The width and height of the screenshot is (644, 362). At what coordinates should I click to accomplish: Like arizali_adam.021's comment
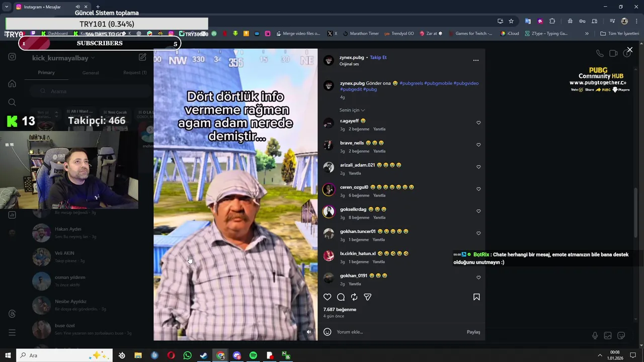coord(478,167)
